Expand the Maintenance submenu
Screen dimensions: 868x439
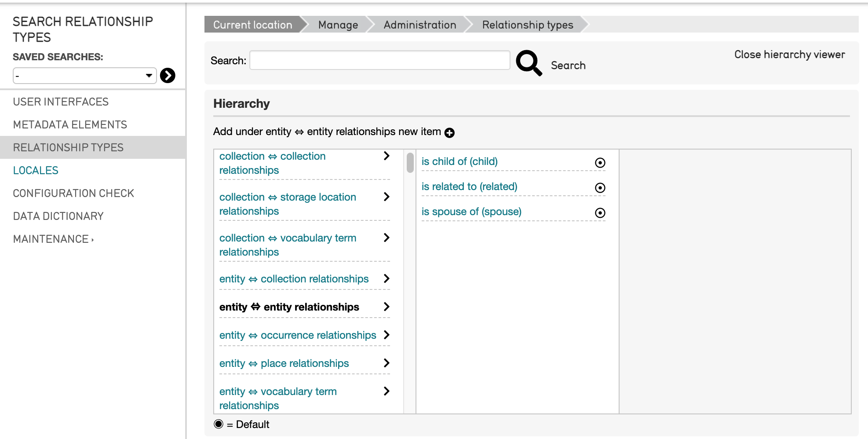pos(53,239)
